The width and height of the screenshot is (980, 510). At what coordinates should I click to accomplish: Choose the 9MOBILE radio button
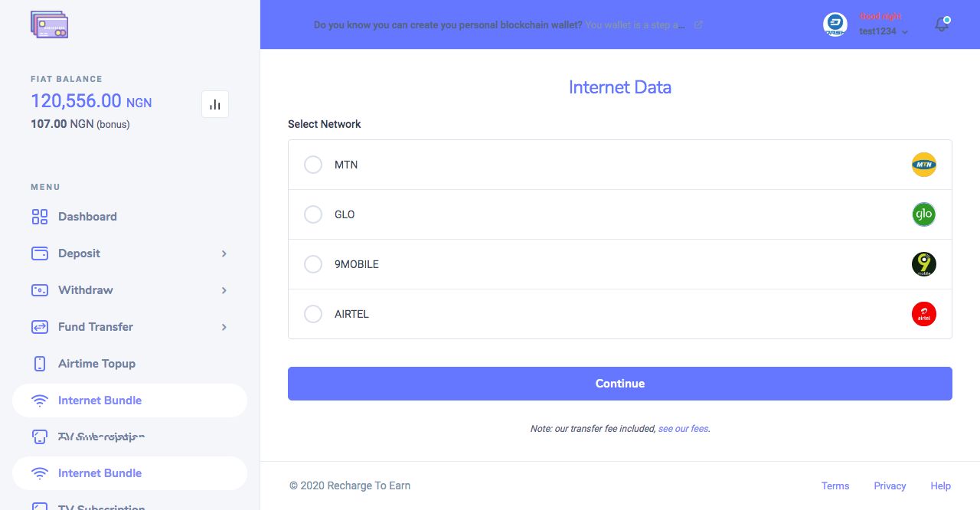[313, 264]
